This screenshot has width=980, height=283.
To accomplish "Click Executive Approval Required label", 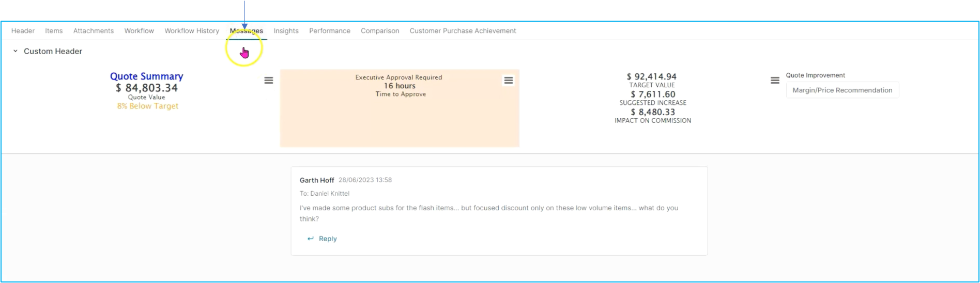I will [x=399, y=77].
